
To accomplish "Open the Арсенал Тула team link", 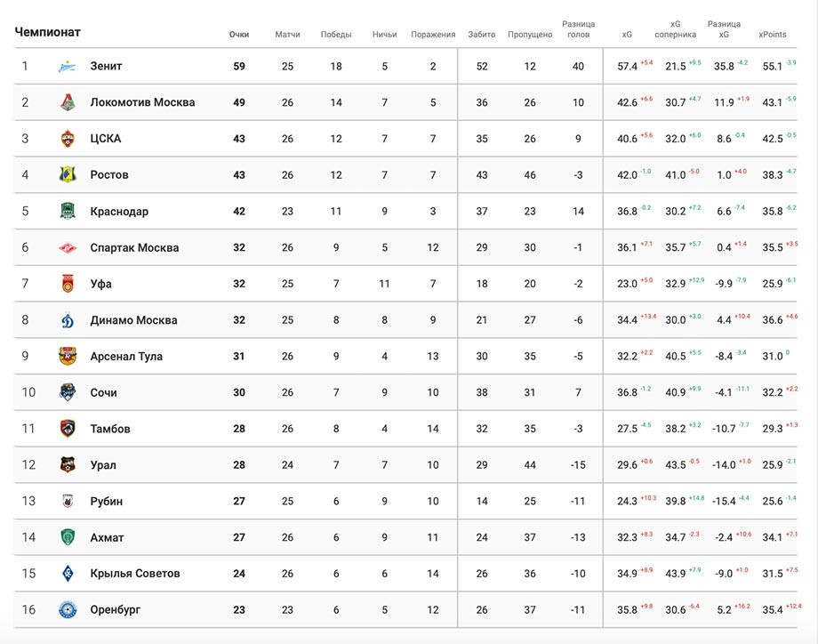I will [x=126, y=357].
